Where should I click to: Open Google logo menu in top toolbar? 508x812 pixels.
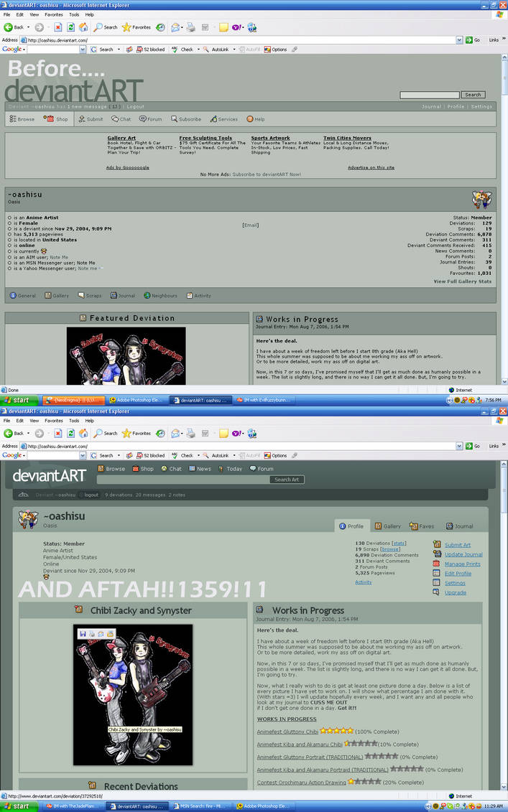coord(14,50)
